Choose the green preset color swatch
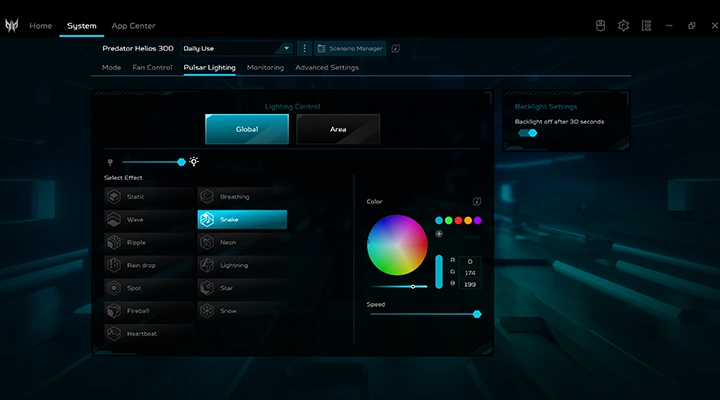Viewport: 720px width, 400px height. 449,220
